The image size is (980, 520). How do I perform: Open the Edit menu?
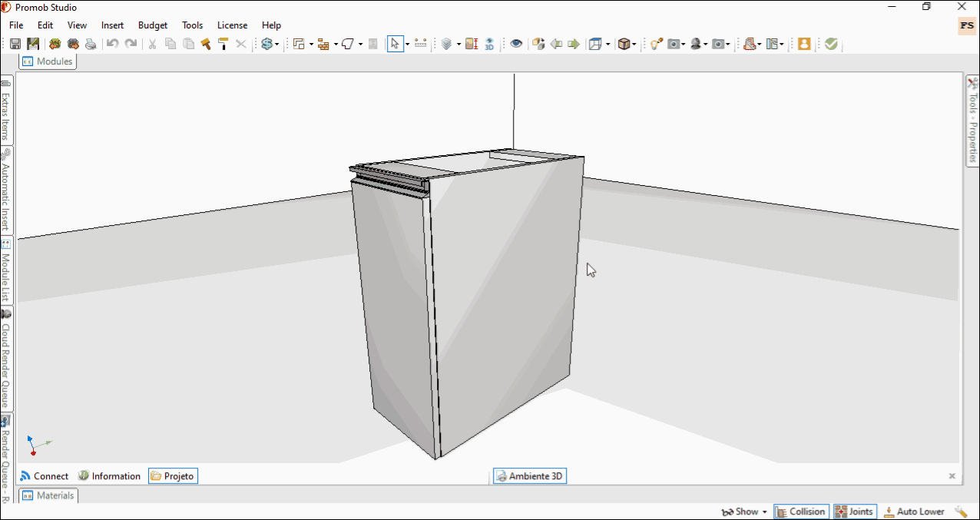(45, 25)
